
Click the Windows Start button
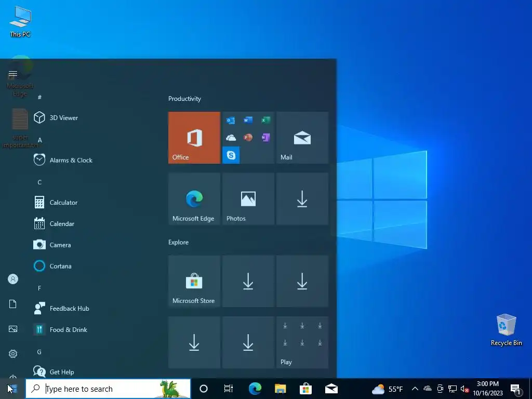pos(12,389)
